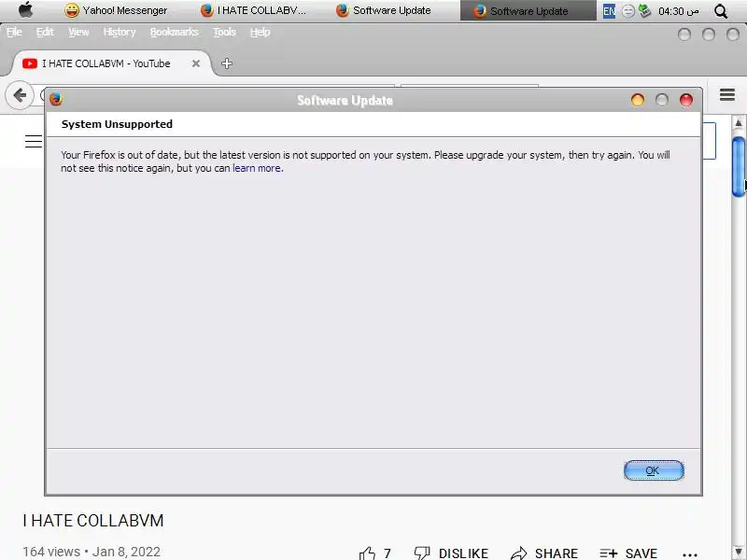The image size is (747, 560).
Task: Click the smiley tray icon
Action: point(628,11)
